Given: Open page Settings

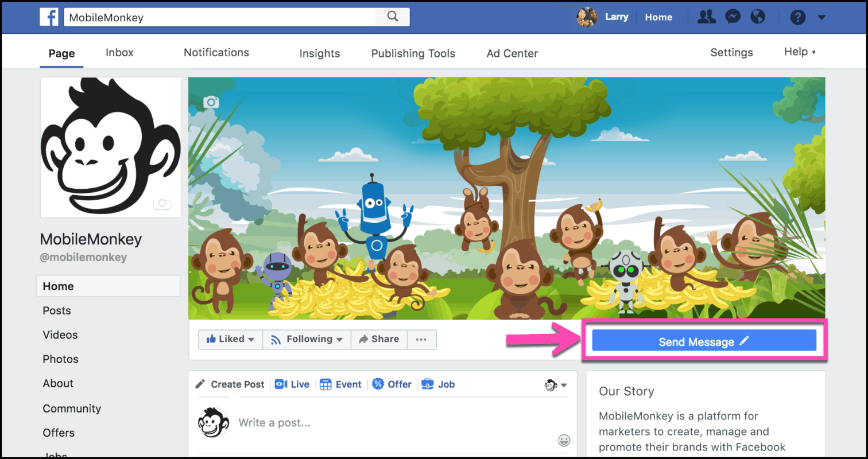Looking at the screenshot, I should pos(731,53).
